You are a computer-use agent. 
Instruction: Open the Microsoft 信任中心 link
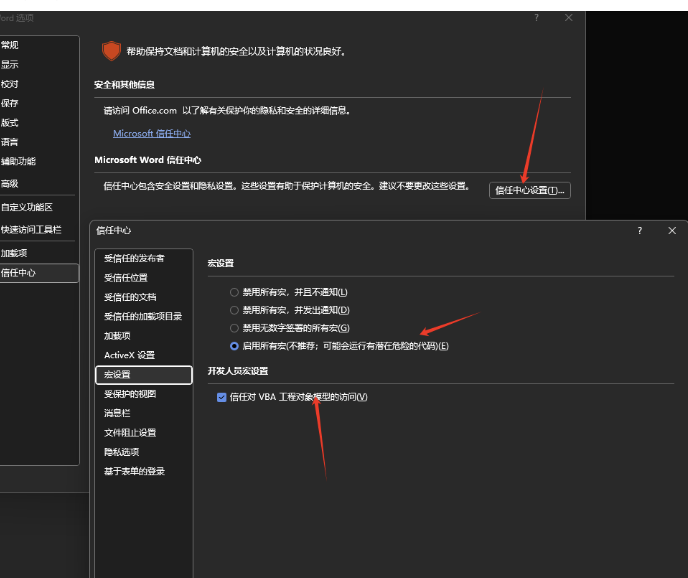151,133
